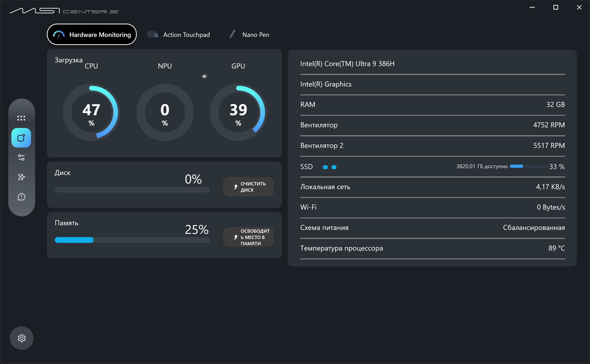
Task: Click the Схема питания row
Action: pyautogui.click(x=432, y=228)
